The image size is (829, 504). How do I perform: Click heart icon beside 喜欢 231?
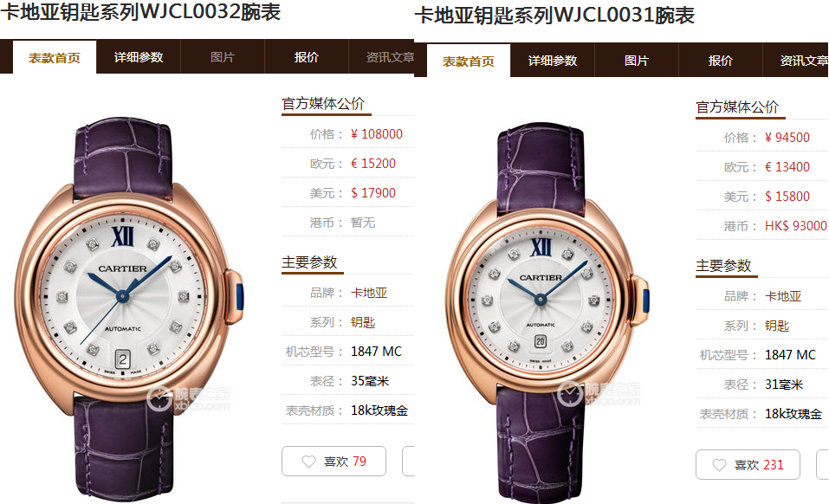click(719, 465)
